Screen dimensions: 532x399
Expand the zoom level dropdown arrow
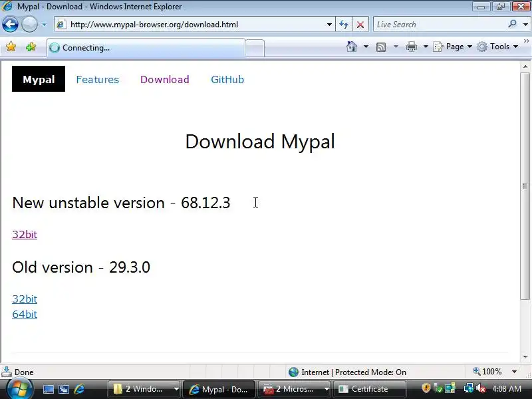[514, 372]
